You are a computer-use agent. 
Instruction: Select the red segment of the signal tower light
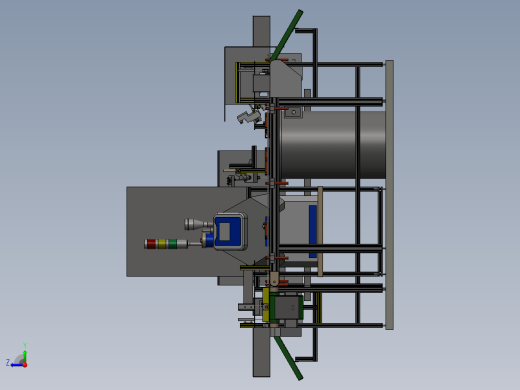click(x=151, y=244)
